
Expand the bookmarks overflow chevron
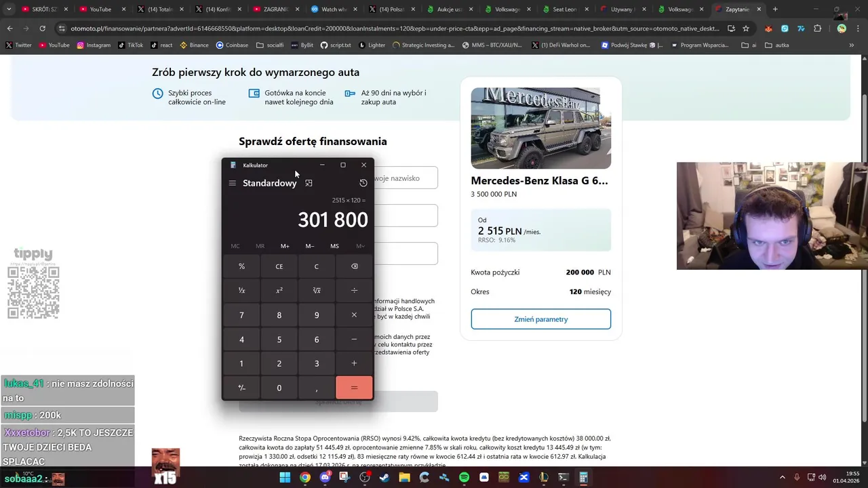point(852,45)
